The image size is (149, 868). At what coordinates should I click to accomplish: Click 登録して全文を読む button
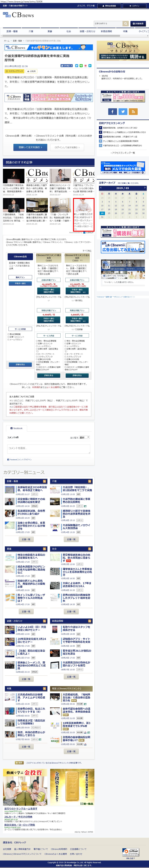click(30, 147)
